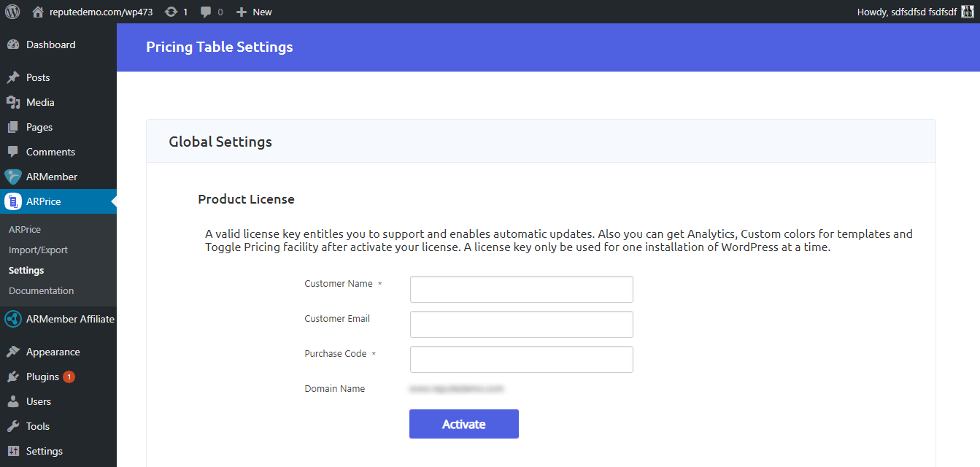980x467 pixels.
Task: Open the comments bubble icon in admin bar
Action: tap(207, 12)
